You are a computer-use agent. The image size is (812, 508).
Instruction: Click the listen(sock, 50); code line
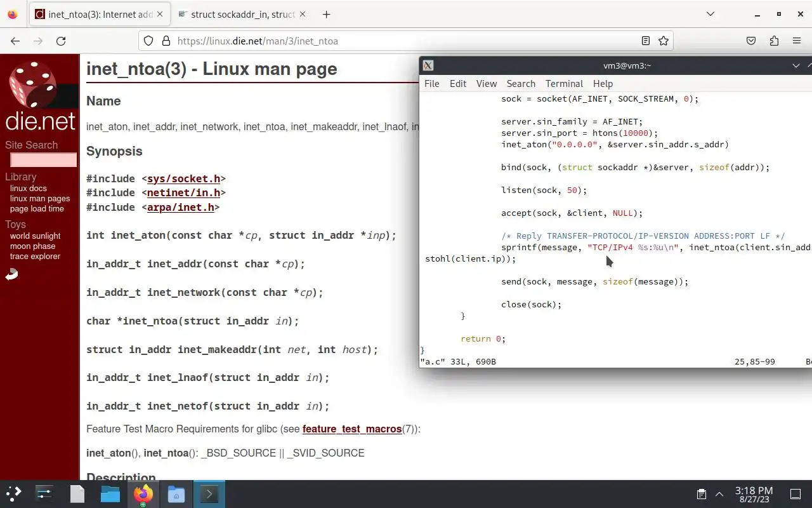coord(544,190)
